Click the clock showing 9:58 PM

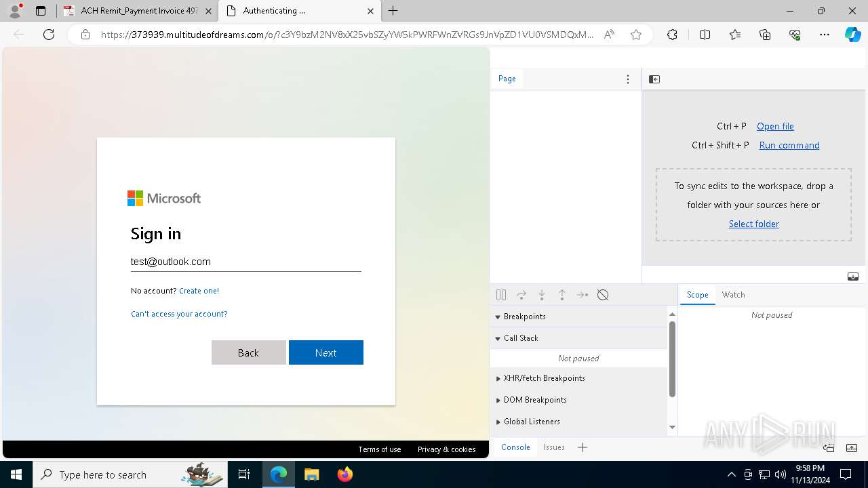tap(810, 474)
